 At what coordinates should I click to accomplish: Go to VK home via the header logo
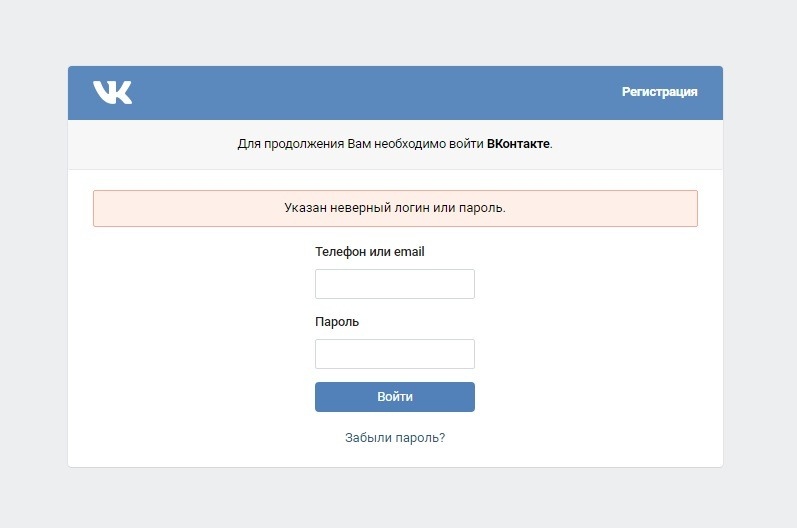(x=112, y=92)
